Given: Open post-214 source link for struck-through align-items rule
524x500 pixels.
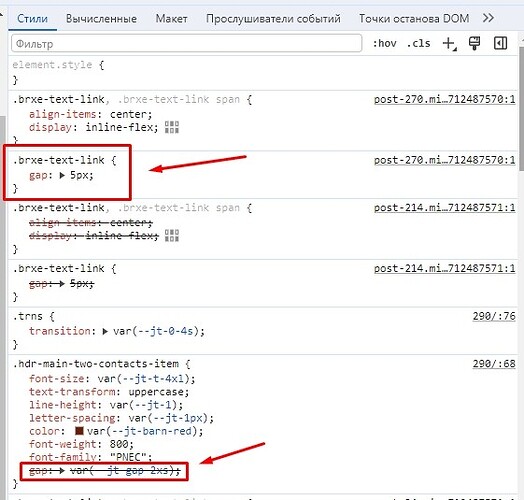Looking at the screenshot, I should coord(444,208).
